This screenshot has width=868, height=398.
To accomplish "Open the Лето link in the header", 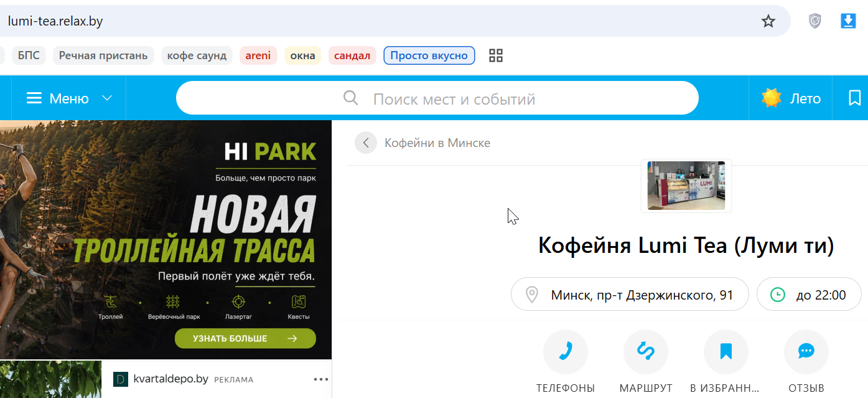I will [x=805, y=98].
